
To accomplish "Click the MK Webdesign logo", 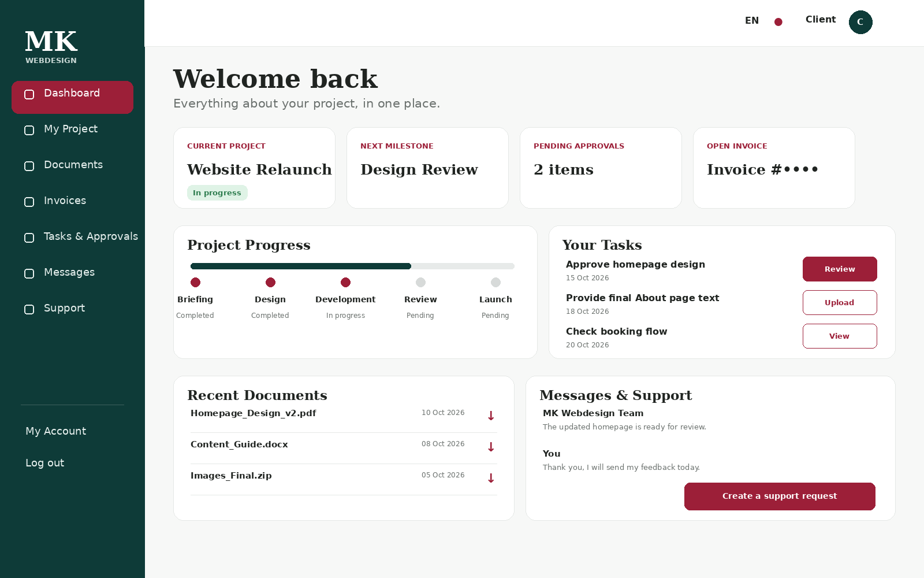I will click(x=51, y=47).
